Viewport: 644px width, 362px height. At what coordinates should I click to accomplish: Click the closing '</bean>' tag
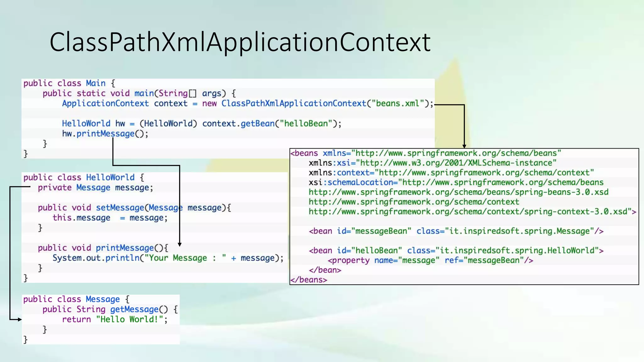click(x=325, y=270)
